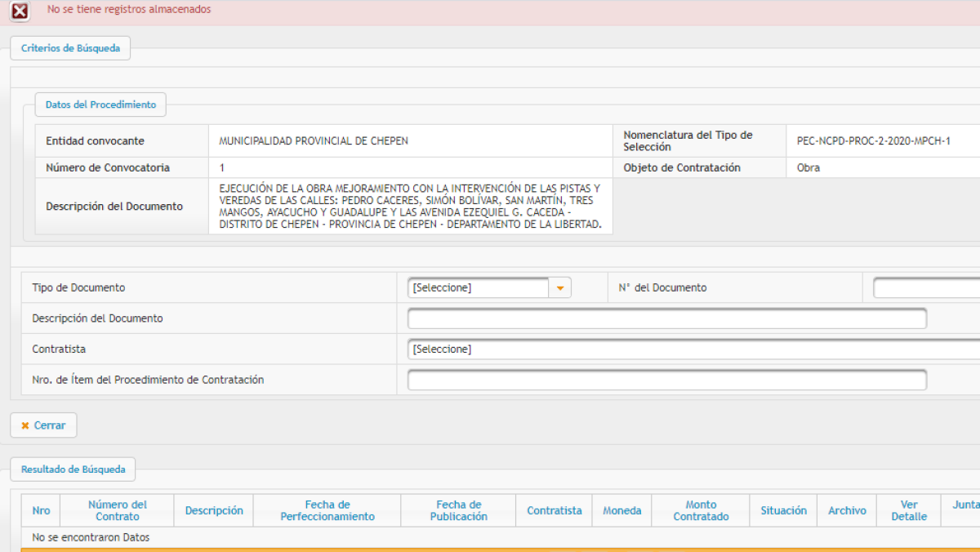Click the 'No se encontraron Datos' row
980x552 pixels.
[500, 537]
